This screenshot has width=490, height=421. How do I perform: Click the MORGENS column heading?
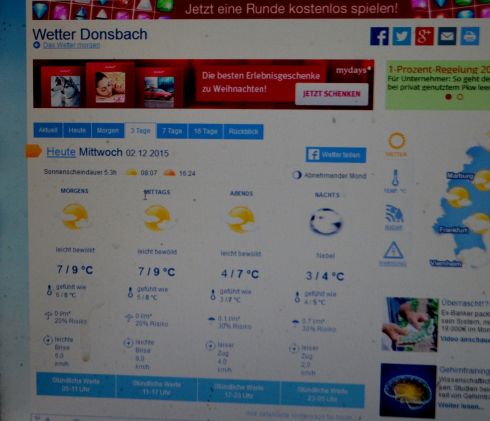coord(74,191)
